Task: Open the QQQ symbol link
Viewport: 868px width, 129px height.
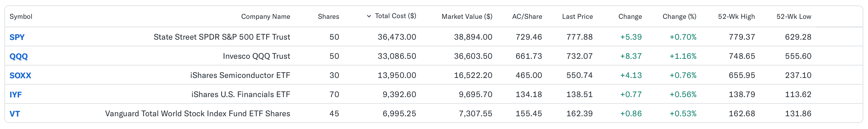Action: click(18, 56)
